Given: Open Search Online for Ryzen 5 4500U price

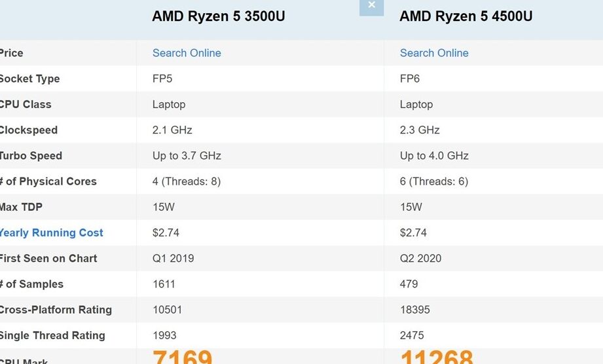Looking at the screenshot, I should [434, 53].
